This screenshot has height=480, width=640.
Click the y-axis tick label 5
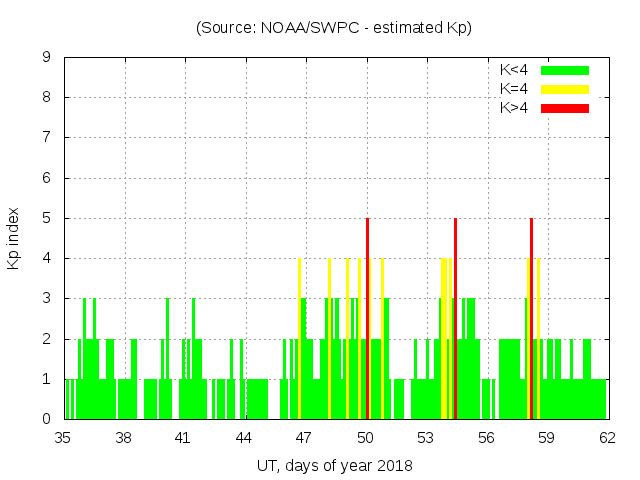click(x=47, y=218)
